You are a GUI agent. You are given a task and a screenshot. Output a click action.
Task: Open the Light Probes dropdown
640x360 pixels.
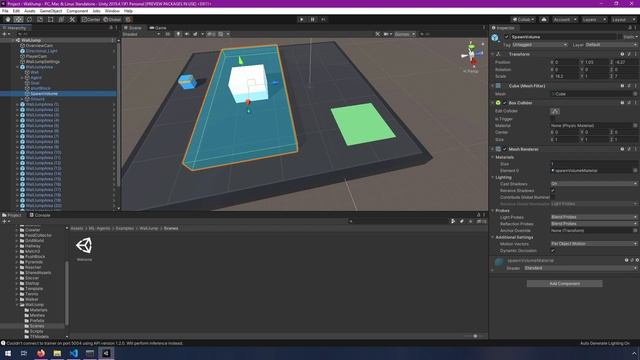click(594, 217)
